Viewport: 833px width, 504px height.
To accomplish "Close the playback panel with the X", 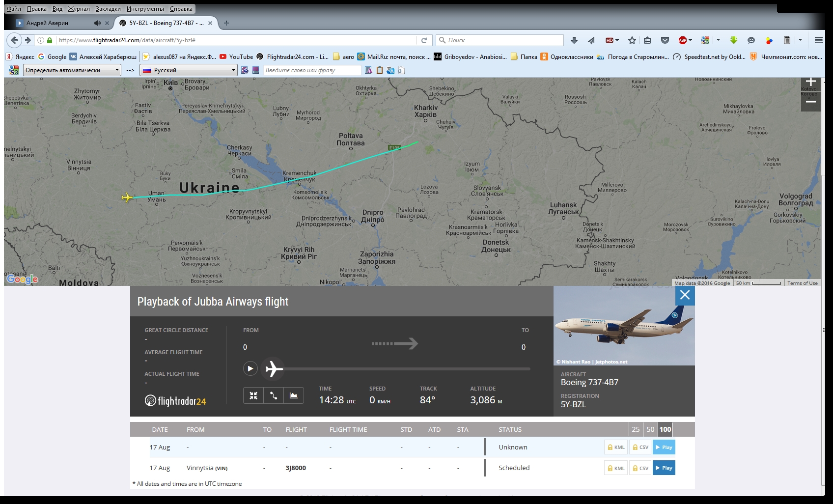I will (685, 295).
